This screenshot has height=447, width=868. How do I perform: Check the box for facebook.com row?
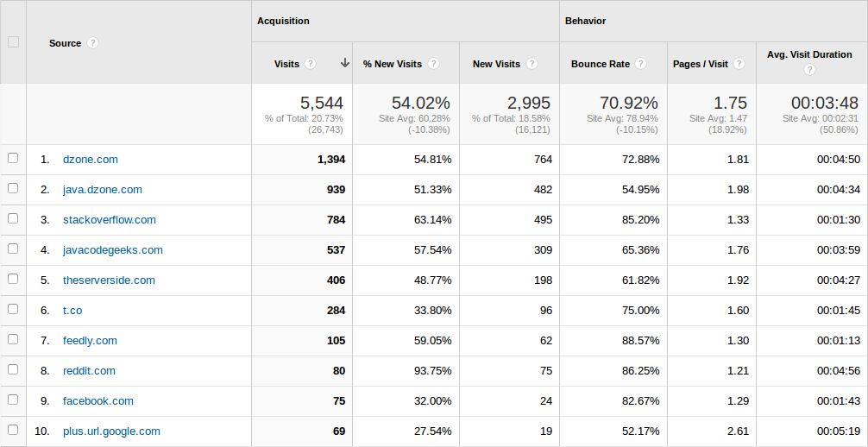[13, 400]
